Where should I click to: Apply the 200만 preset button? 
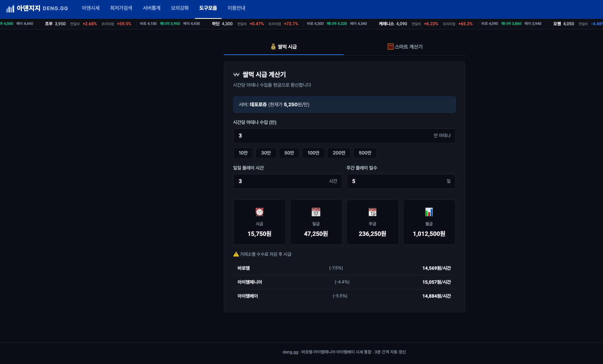pos(339,153)
